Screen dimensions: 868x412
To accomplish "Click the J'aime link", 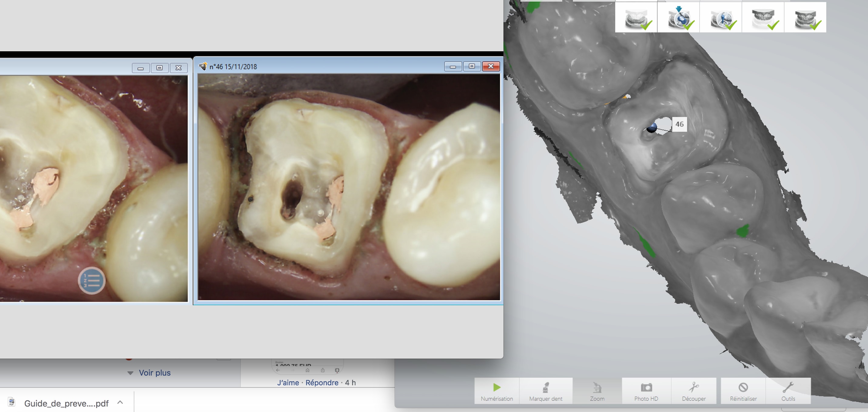I will [x=288, y=383].
